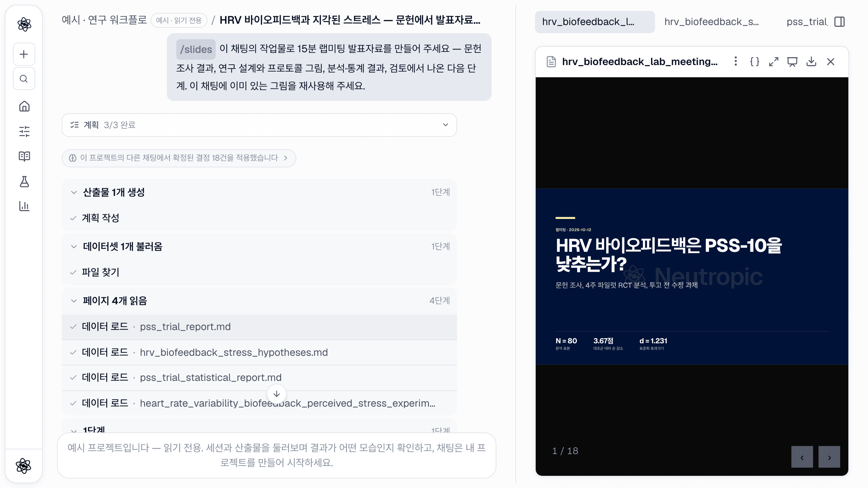Click the title slide thumbnail preview

point(692,277)
